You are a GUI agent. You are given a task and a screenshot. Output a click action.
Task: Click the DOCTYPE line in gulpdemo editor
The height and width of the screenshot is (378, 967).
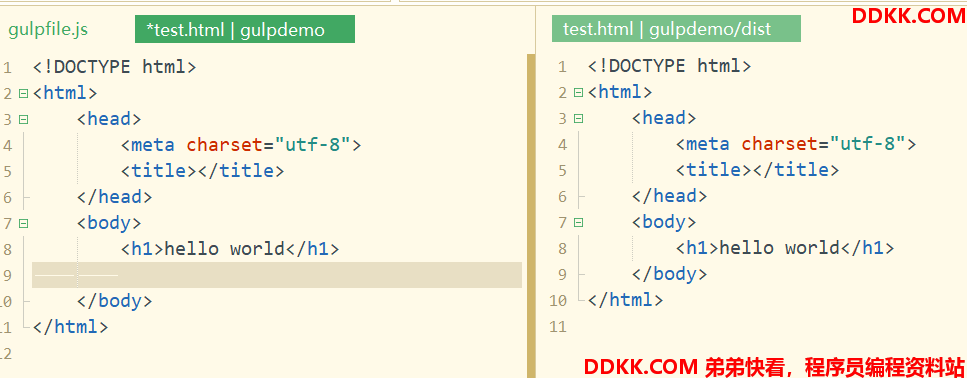click(115, 67)
